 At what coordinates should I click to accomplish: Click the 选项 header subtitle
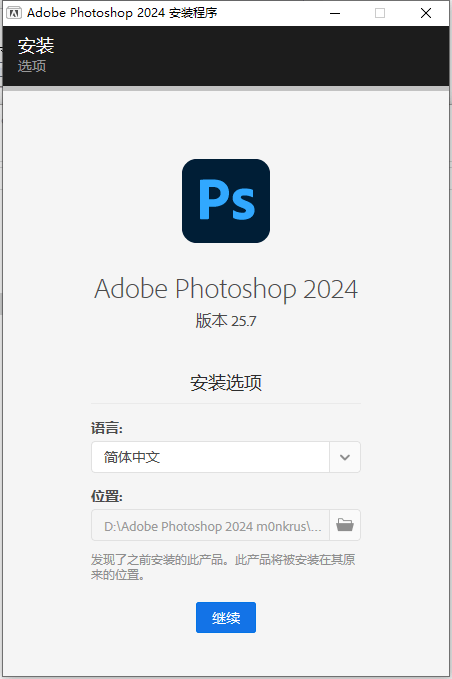[x=32, y=66]
